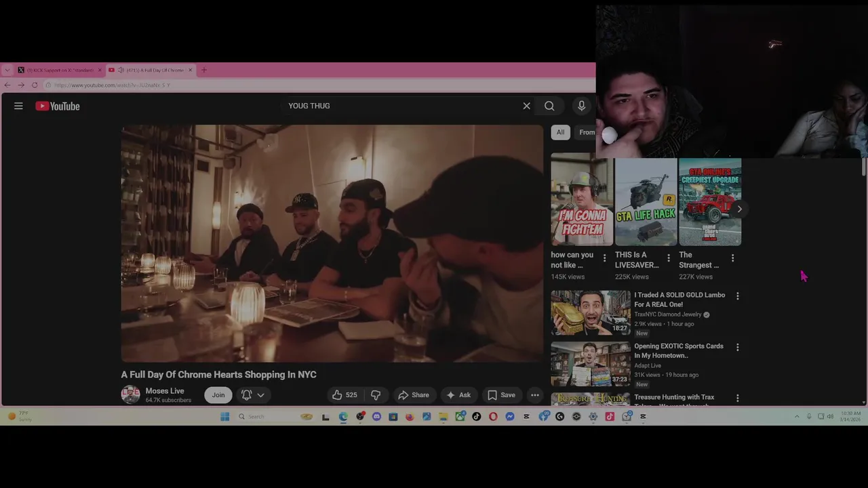Switch to A Full Day Of Chrome tab
868x488 pixels.
150,70
